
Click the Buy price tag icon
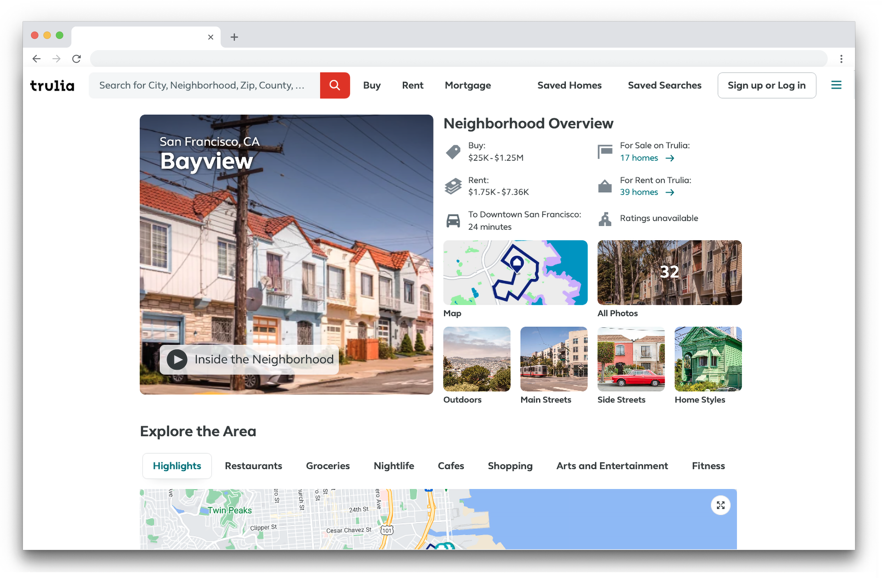pos(453,152)
